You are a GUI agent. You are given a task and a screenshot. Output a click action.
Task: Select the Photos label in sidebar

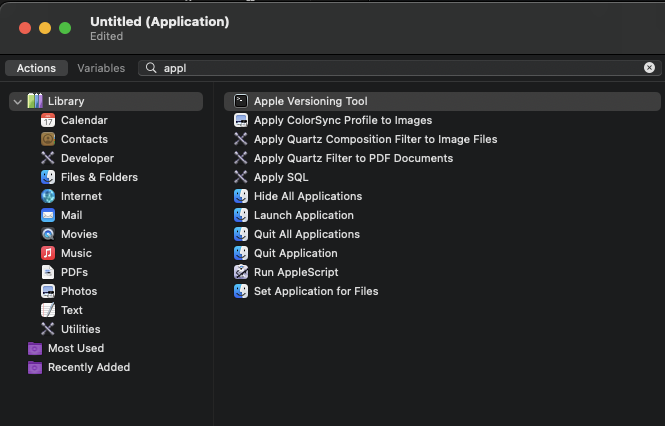pyautogui.click(x=79, y=291)
